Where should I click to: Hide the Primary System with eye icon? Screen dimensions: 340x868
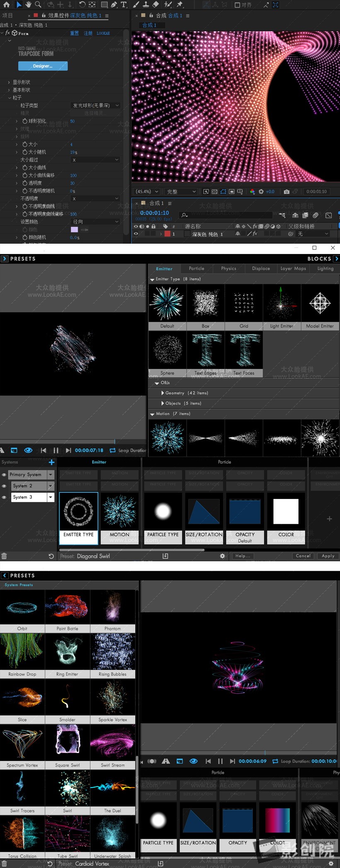point(4,475)
